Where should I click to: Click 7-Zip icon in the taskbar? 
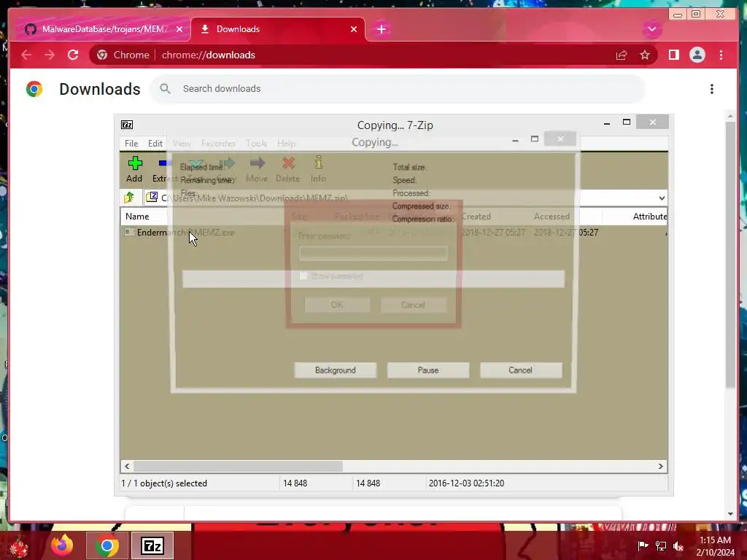152,545
